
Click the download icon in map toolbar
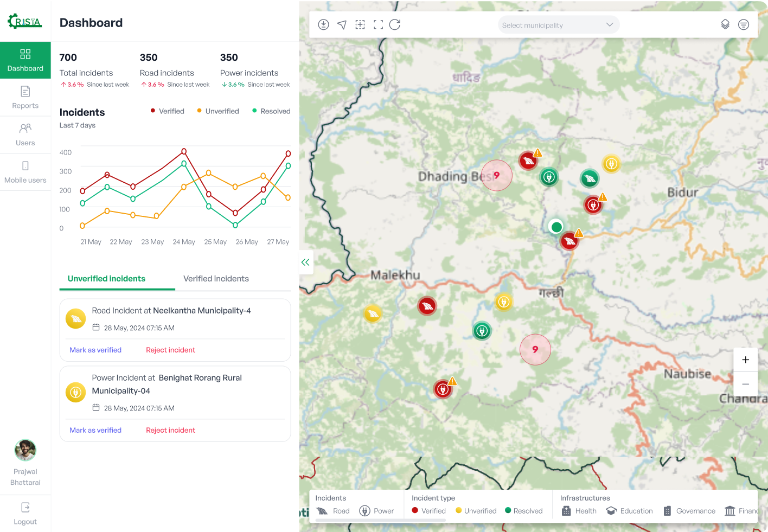click(x=323, y=25)
